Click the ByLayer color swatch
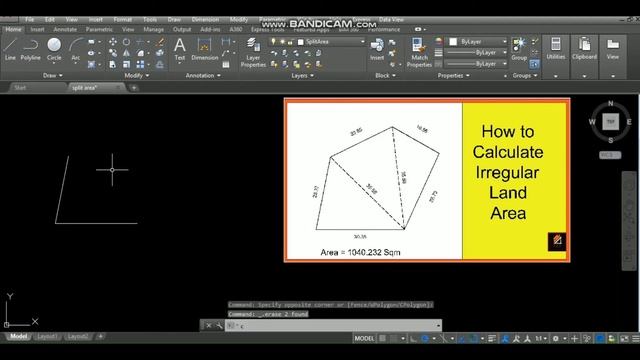 click(453, 42)
